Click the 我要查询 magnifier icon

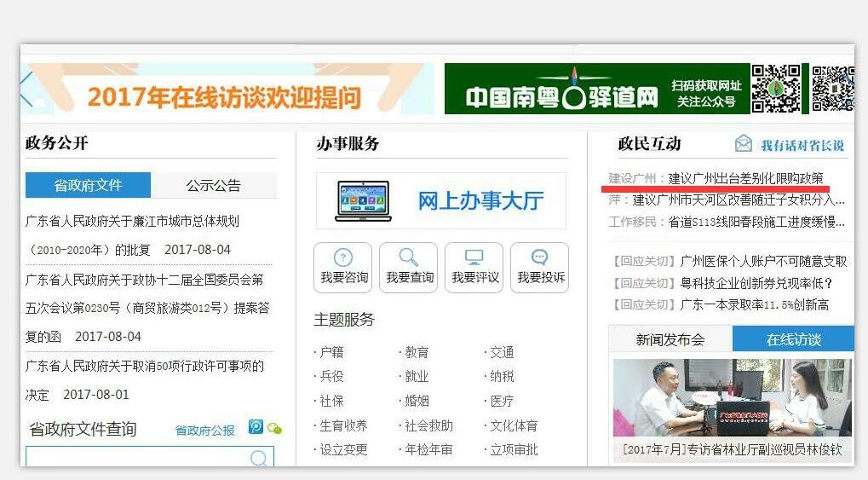408,257
